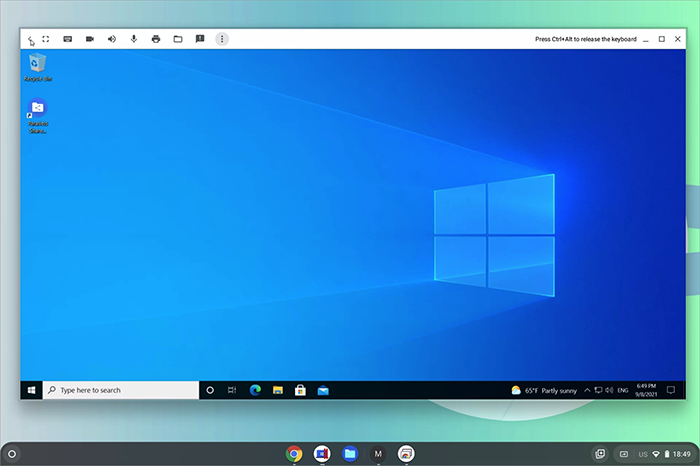The width and height of the screenshot is (700, 466).
Task: Expand the three-dot more options menu
Action: click(222, 39)
